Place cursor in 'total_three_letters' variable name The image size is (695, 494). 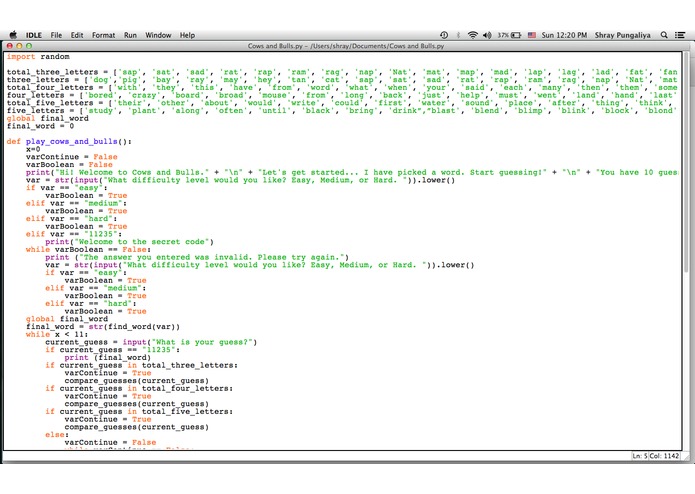click(52, 72)
